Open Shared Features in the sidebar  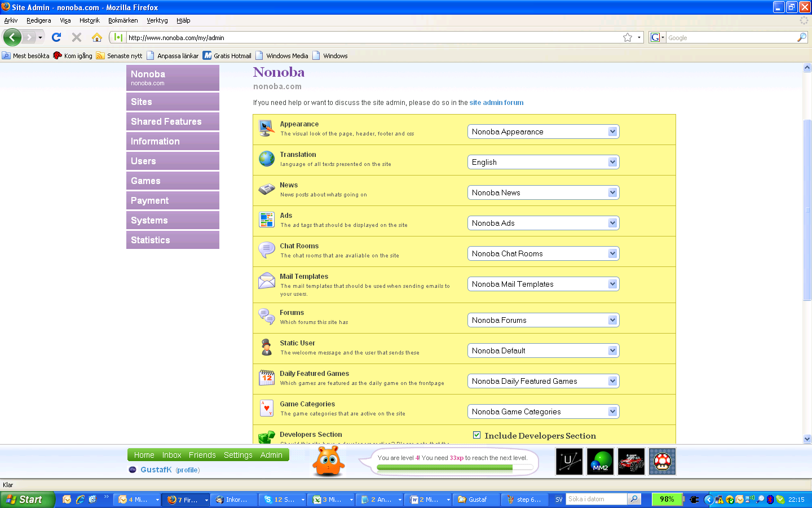click(173, 121)
